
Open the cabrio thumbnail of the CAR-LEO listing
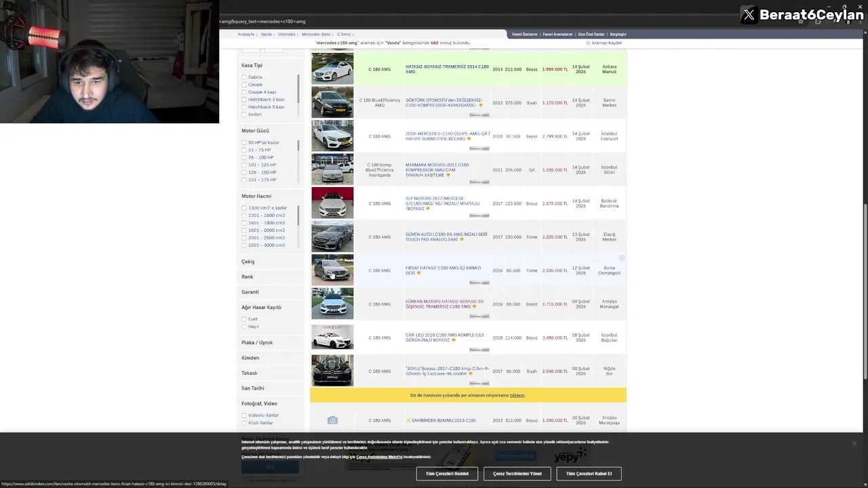332,338
